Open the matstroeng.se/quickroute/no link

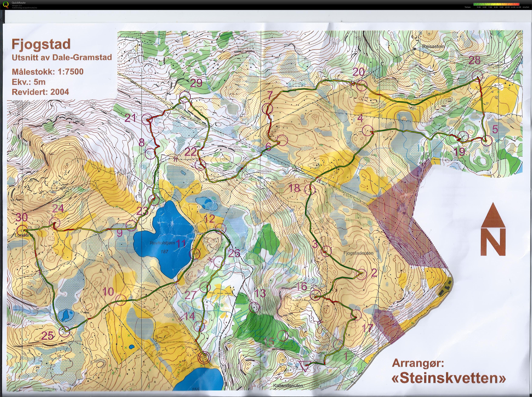pyautogui.click(x=25, y=8)
